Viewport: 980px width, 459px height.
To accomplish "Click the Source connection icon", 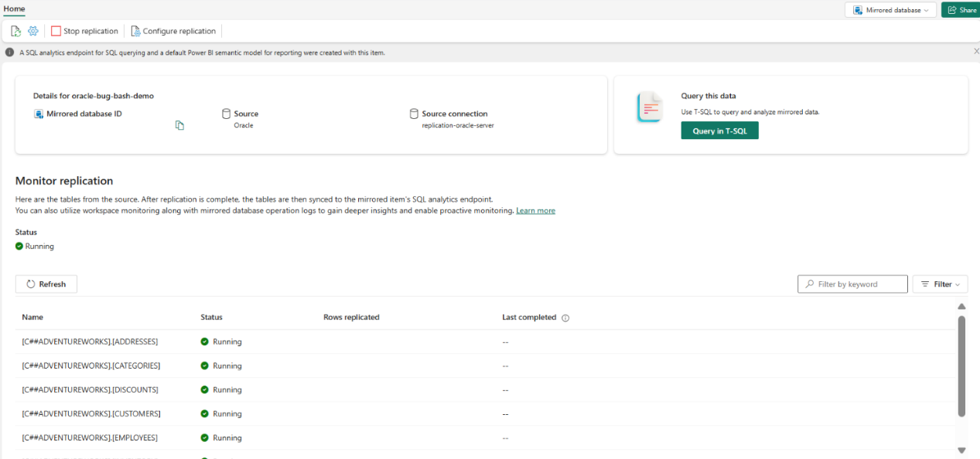I will coord(414,113).
